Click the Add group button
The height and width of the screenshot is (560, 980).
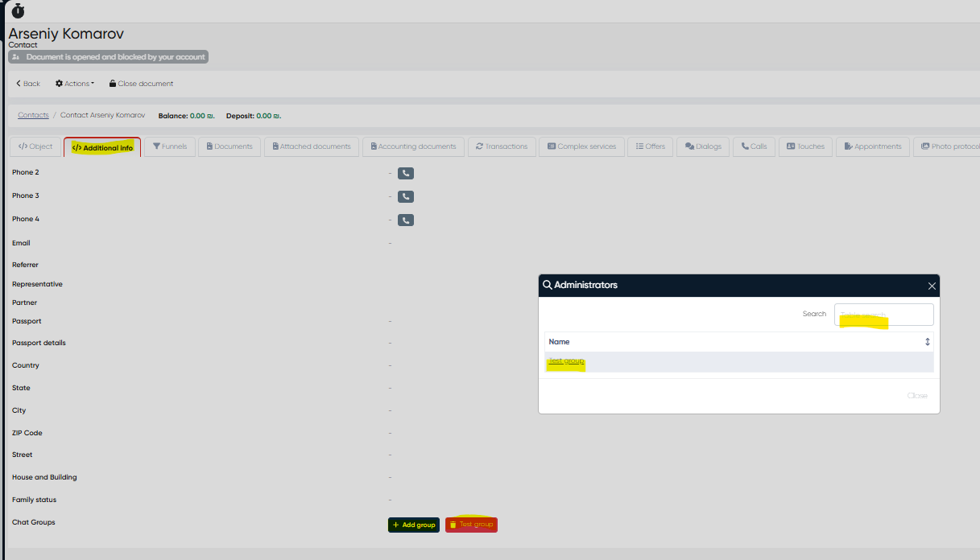(x=414, y=525)
